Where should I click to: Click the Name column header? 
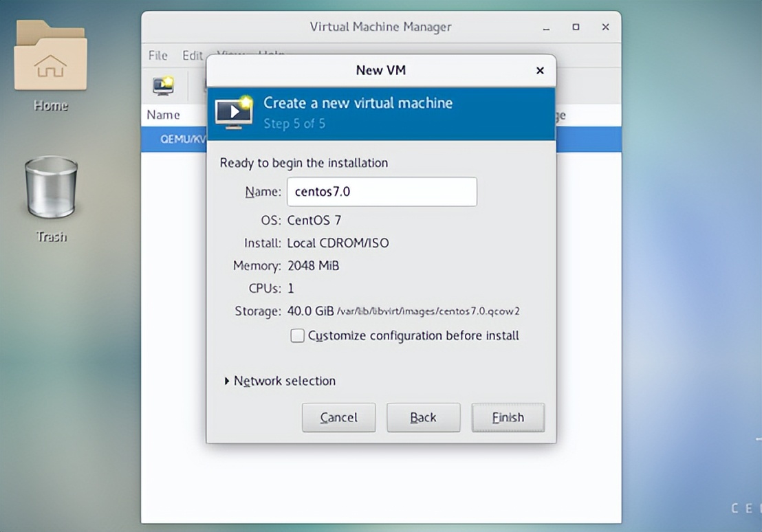[164, 115]
